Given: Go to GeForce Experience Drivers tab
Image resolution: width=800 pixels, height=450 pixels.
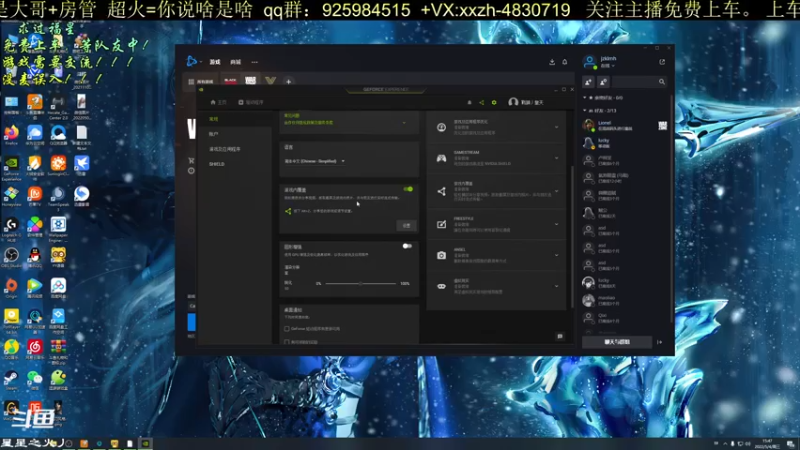Looking at the screenshot, I should pyautogui.click(x=251, y=103).
